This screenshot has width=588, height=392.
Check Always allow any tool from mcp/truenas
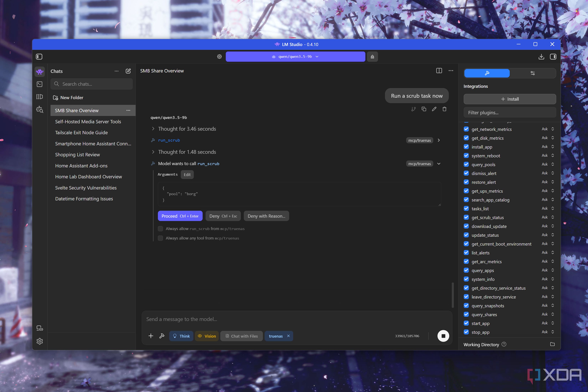tap(161, 238)
